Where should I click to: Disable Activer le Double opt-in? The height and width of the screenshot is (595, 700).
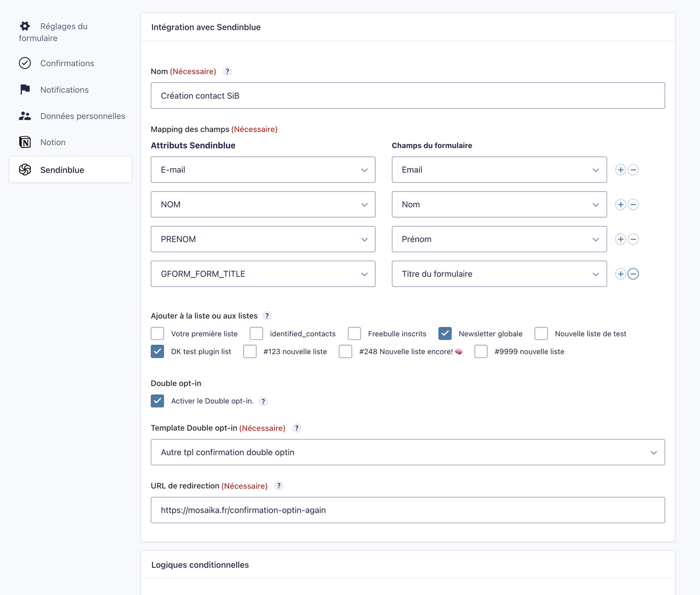(157, 401)
